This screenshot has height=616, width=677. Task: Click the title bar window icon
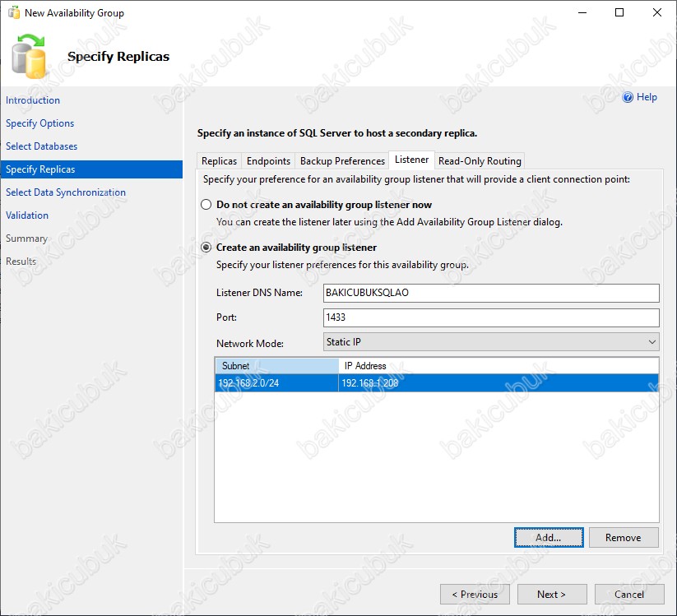coord(13,13)
